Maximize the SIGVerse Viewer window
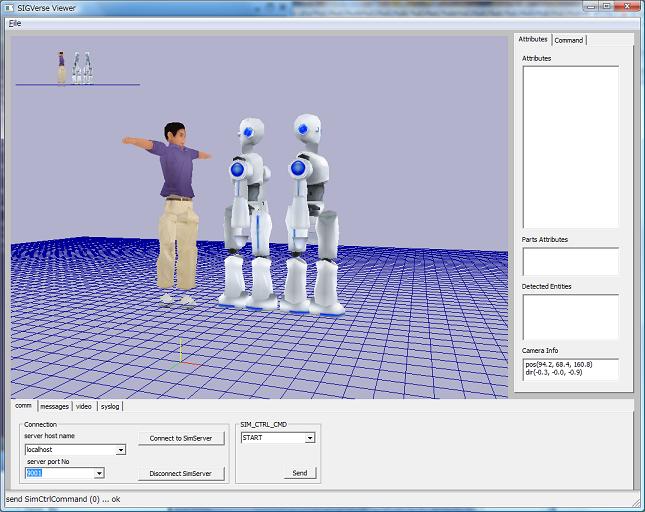The width and height of the screenshot is (645, 512). click(606, 6)
